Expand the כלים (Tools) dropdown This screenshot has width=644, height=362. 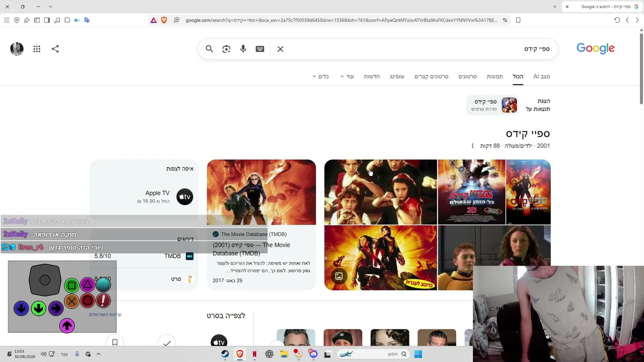[x=320, y=76]
